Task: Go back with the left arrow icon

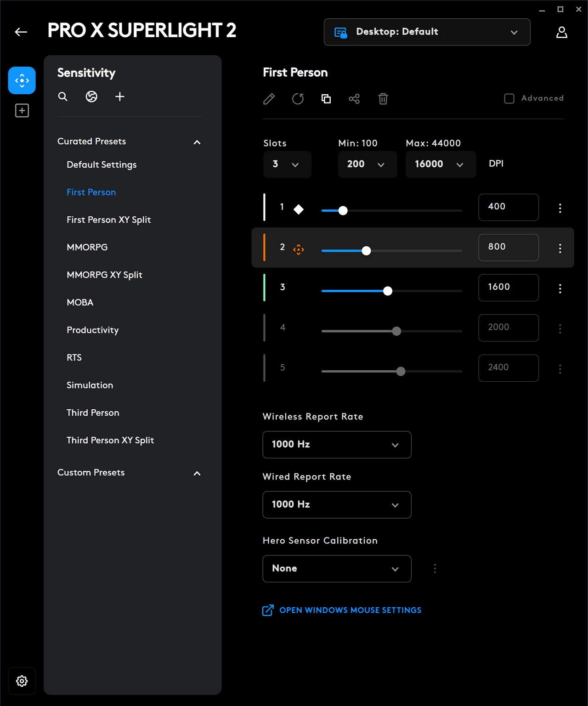Action: [21, 32]
